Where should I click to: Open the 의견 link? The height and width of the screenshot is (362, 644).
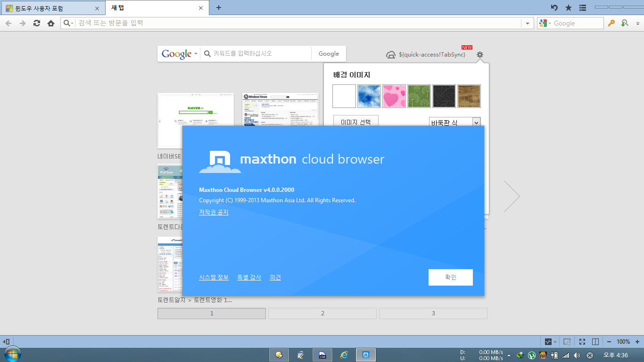coord(275,278)
